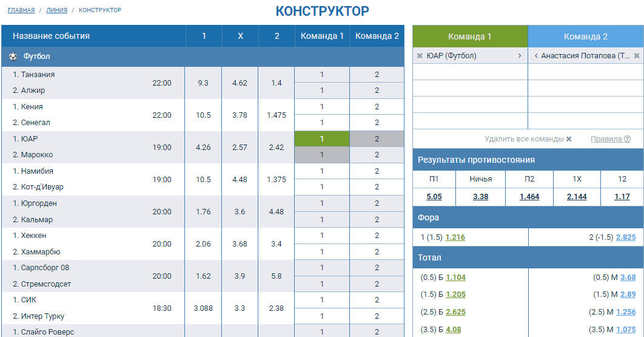644x337 pixels.
Task: Click the Тотал section header
Action: click(x=528, y=257)
